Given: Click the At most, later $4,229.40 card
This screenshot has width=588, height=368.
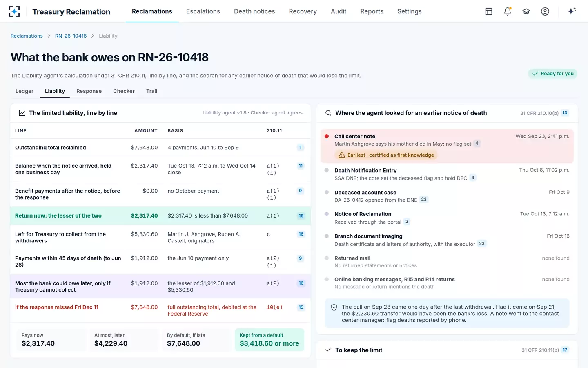Looking at the screenshot, I should (x=124, y=340).
